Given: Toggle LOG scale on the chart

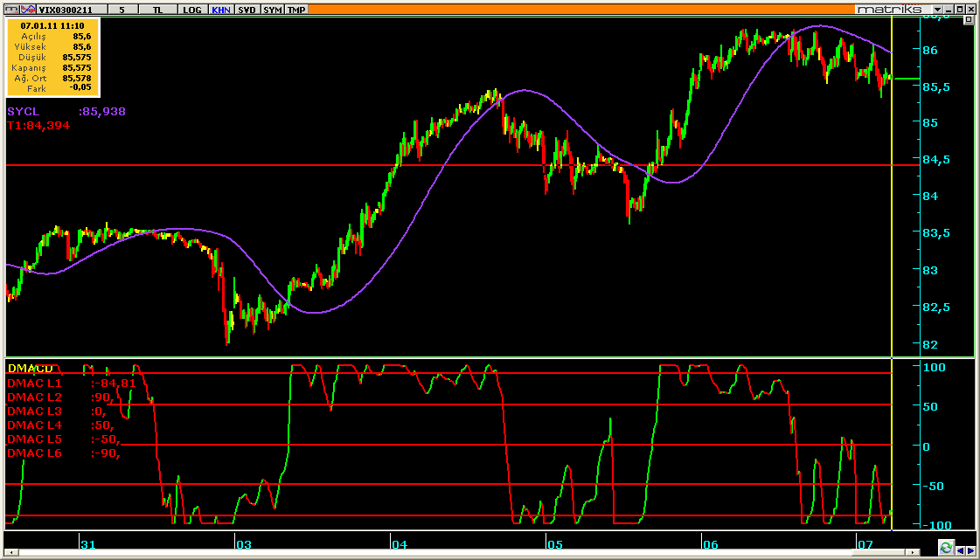Looking at the screenshot, I should pos(192,9).
